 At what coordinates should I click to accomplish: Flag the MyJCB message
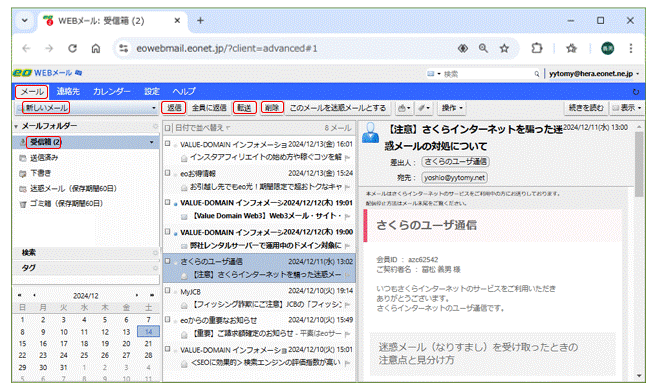(347, 305)
